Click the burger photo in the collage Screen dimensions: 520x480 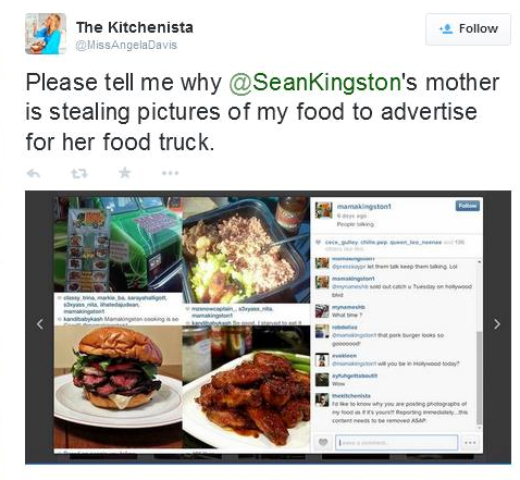[x=118, y=387]
